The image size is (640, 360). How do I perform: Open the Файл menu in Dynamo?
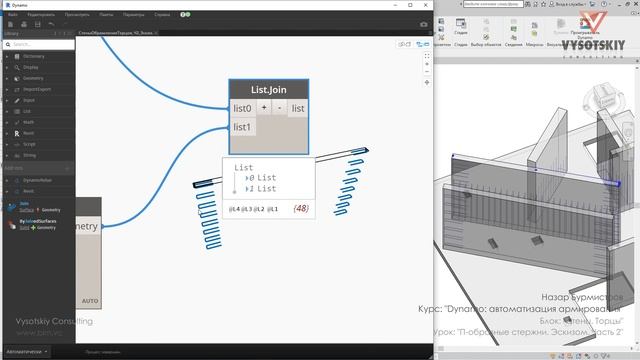pos(13,15)
